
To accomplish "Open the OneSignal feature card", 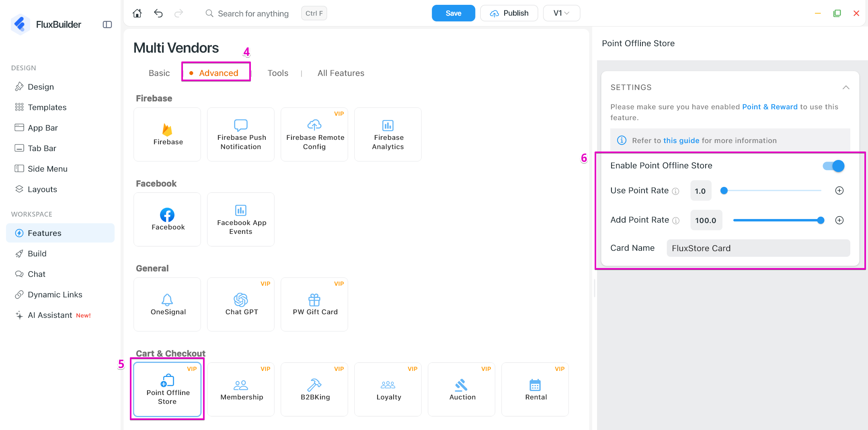I will [x=167, y=304].
